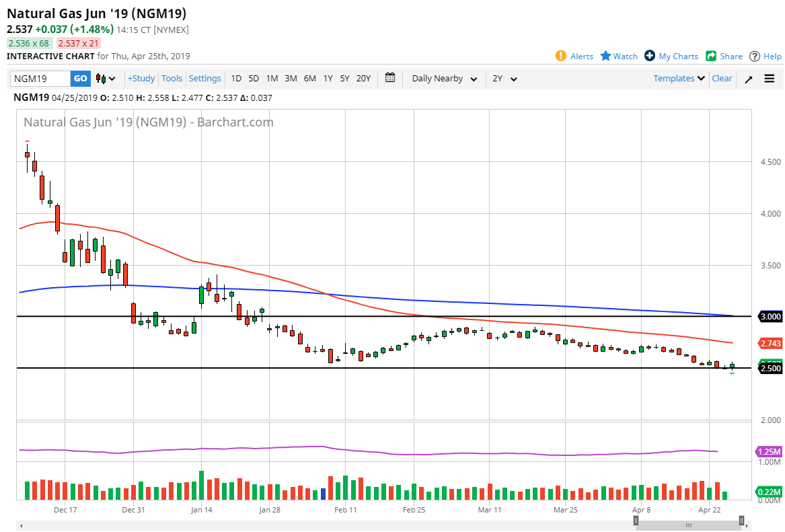This screenshot has width=785, height=532.
Task: Open My Charts plus icon
Action: click(x=650, y=56)
